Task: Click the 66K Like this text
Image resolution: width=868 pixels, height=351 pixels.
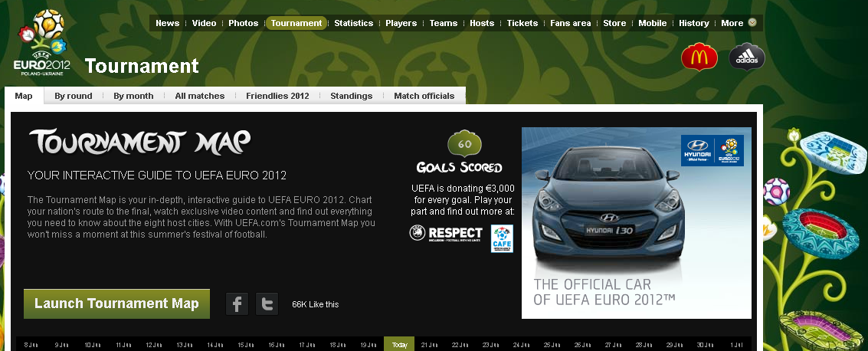Action: (x=316, y=304)
